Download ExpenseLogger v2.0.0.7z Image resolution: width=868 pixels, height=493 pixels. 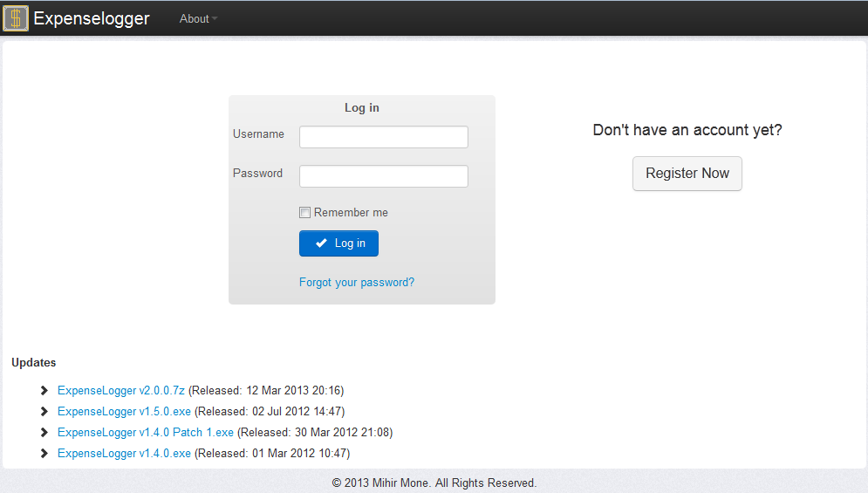pos(120,391)
